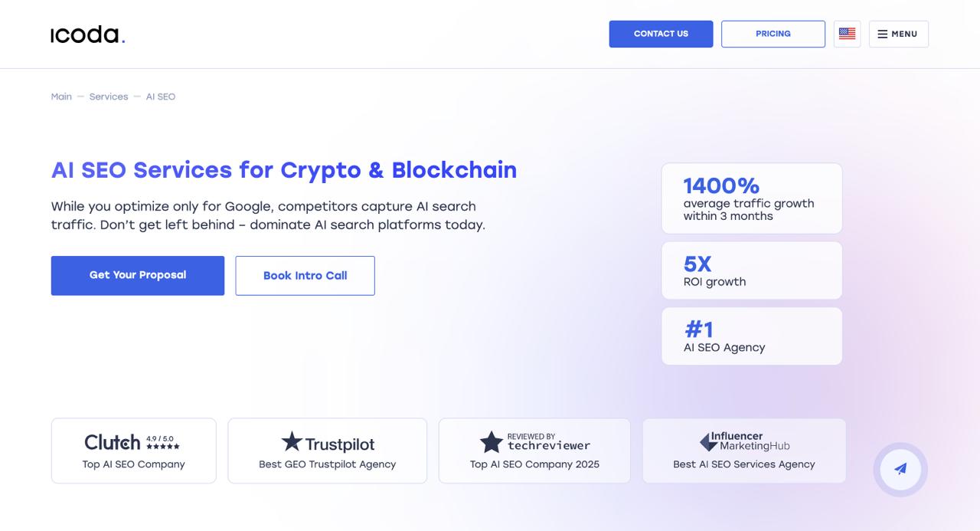Open the PRICING page
Viewport: 980px width, 531px height.
point(773,34)
